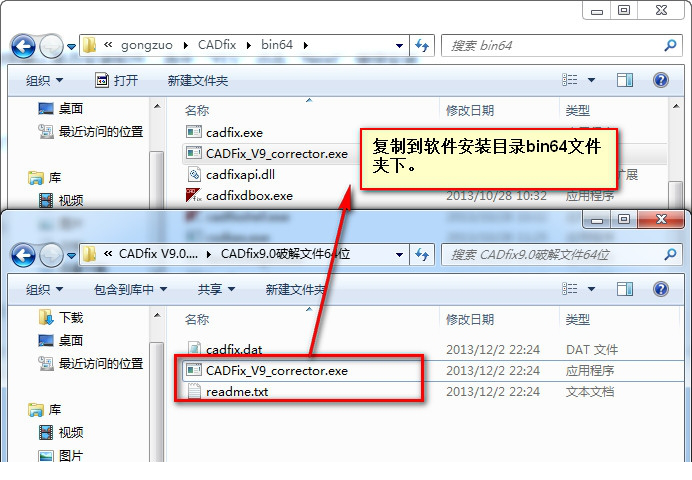Select cadfix.exe file
The image size is (692, 480).
tap(224, 132)
